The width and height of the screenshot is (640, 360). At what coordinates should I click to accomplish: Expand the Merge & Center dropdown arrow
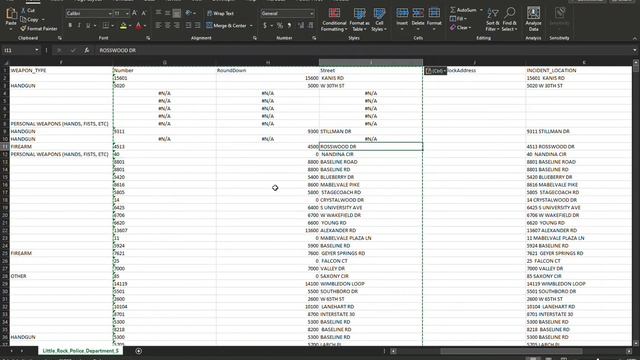251,26
